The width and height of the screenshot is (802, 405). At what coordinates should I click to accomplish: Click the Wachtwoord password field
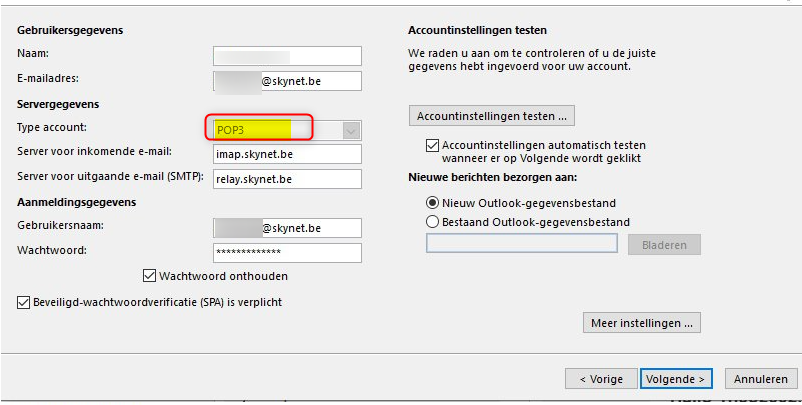point(287,253)
